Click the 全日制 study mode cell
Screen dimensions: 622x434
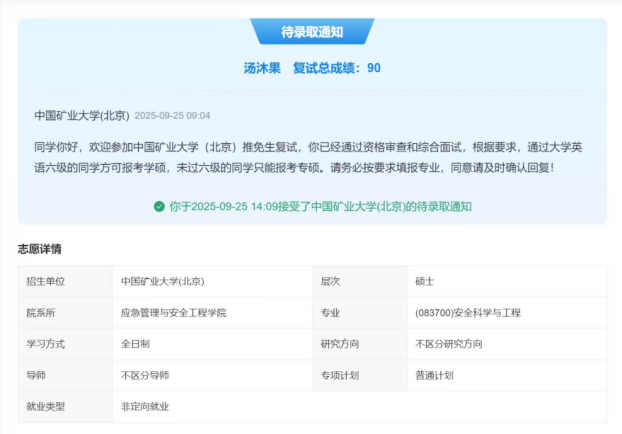pos(138,344)
